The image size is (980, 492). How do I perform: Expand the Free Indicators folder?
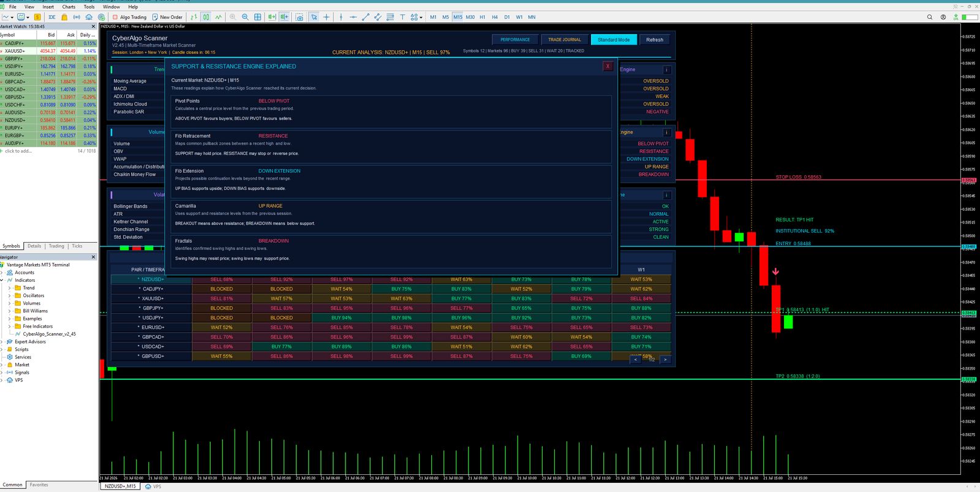coord(10,326)
